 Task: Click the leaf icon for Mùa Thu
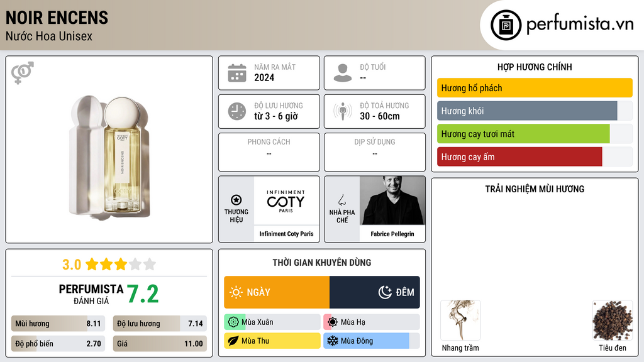tap(233, 341)
